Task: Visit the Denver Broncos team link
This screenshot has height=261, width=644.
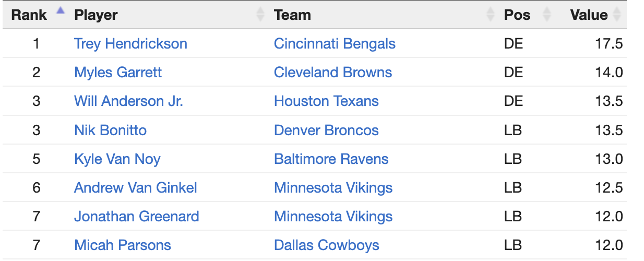Action: [326, 130]
